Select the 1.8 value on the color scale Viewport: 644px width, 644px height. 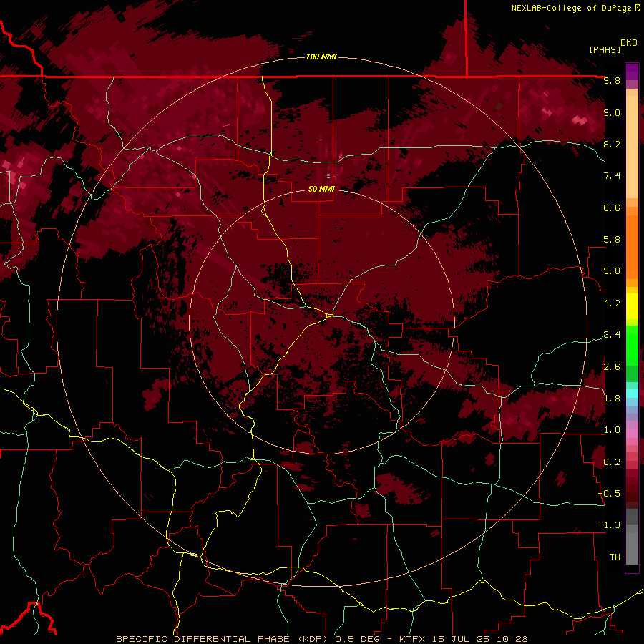(612, 399)
